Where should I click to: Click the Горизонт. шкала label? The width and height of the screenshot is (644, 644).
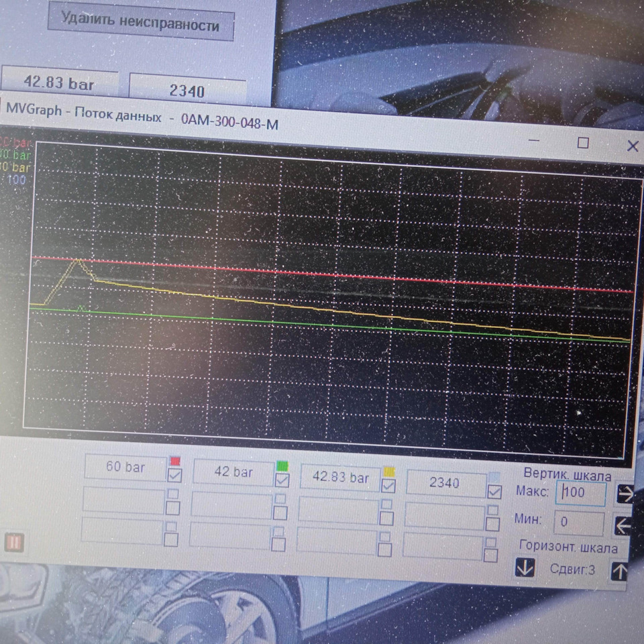(x=568, y=547)
